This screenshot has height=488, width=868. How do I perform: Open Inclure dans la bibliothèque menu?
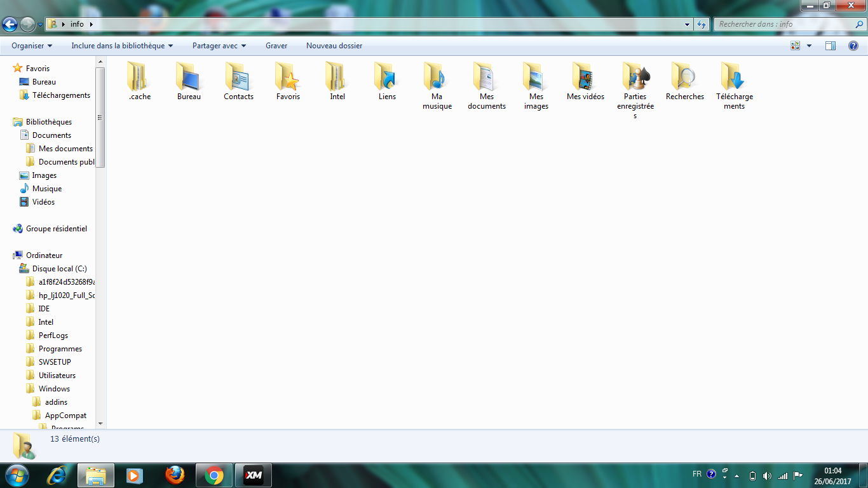122,46
